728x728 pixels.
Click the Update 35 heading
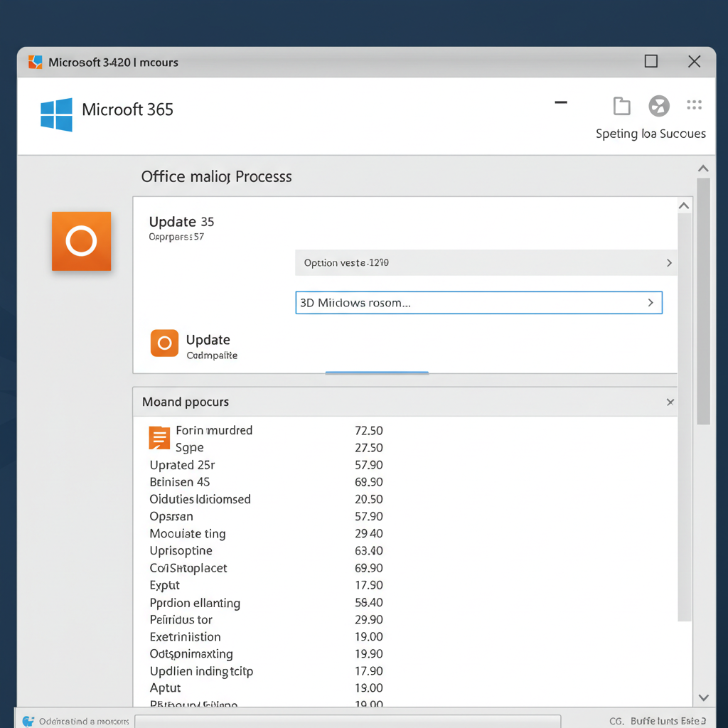[x=181, y=222]
